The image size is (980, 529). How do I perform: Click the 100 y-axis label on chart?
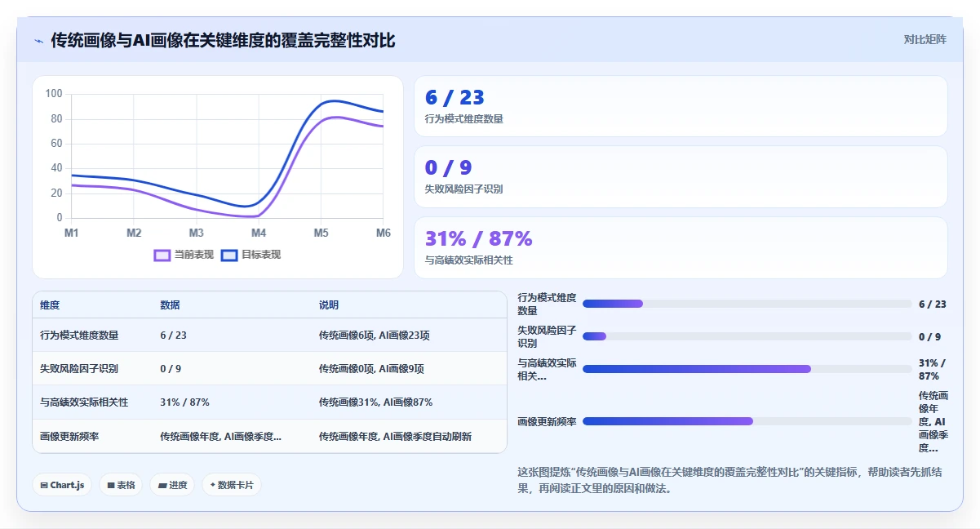(x=54, y=94)
